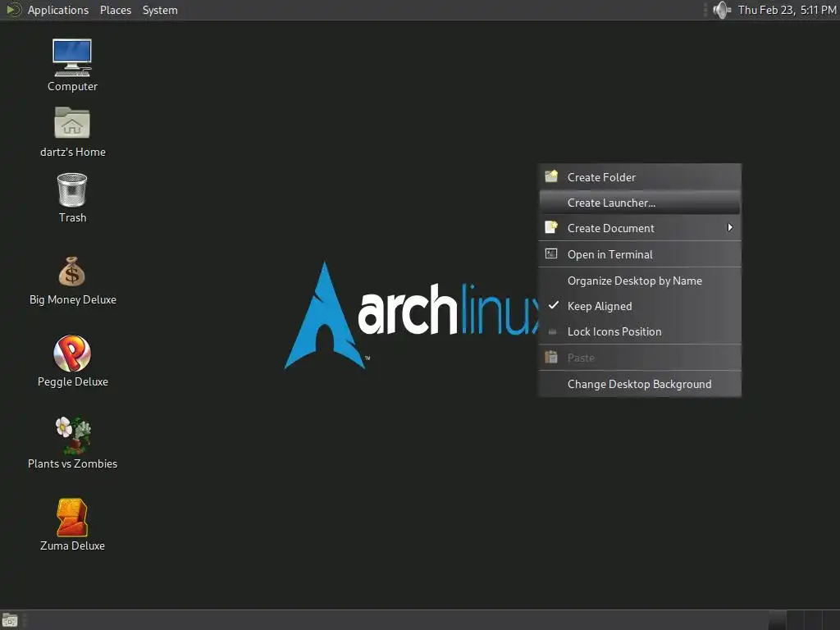This screenshot has width=840, height=630.
Task: Click the clock showing Thu Feb 23, 5:11 PM
Action: tap(787, 10)
